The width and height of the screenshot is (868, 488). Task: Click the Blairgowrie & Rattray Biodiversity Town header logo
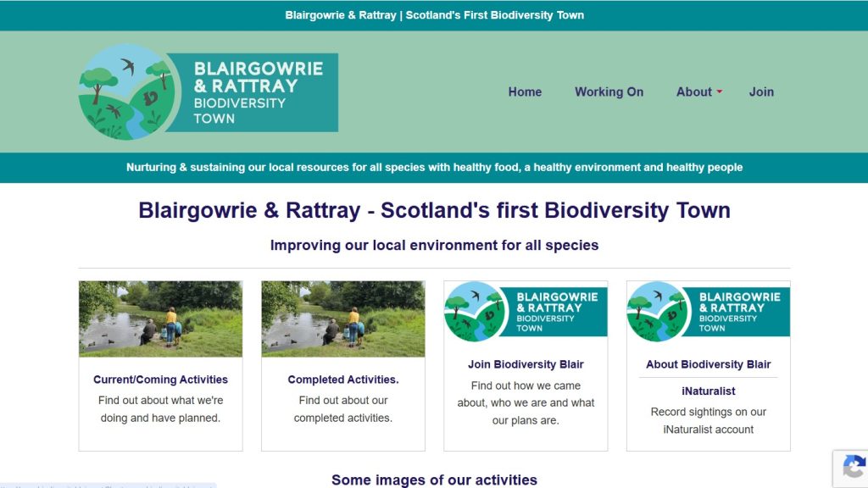(209, 91)
